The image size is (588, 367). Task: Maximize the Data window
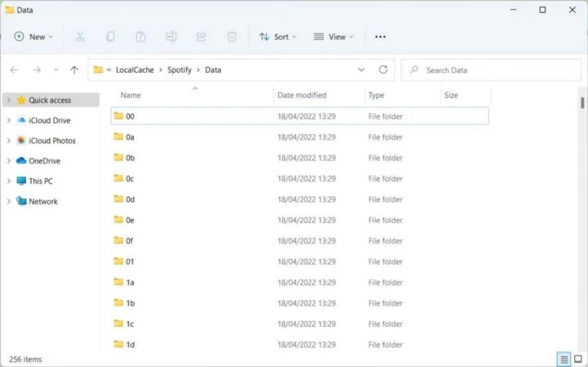tap(542, 10)
